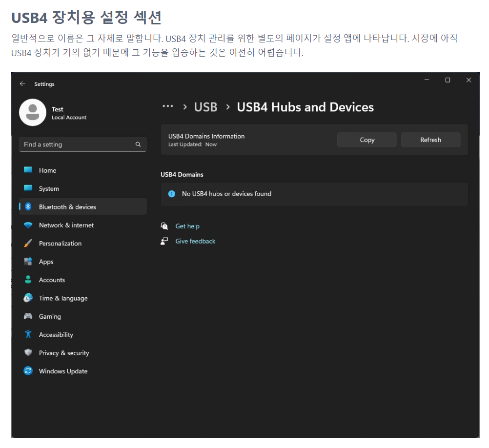Go to Time & language settings
Image resolution: width=489 pixels, height=448 pixels.
coord(83,298)
